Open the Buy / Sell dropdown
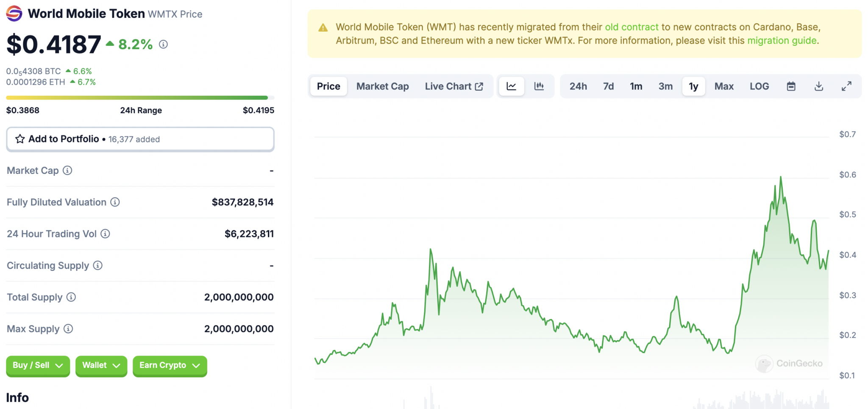 (x=38, y=365)
